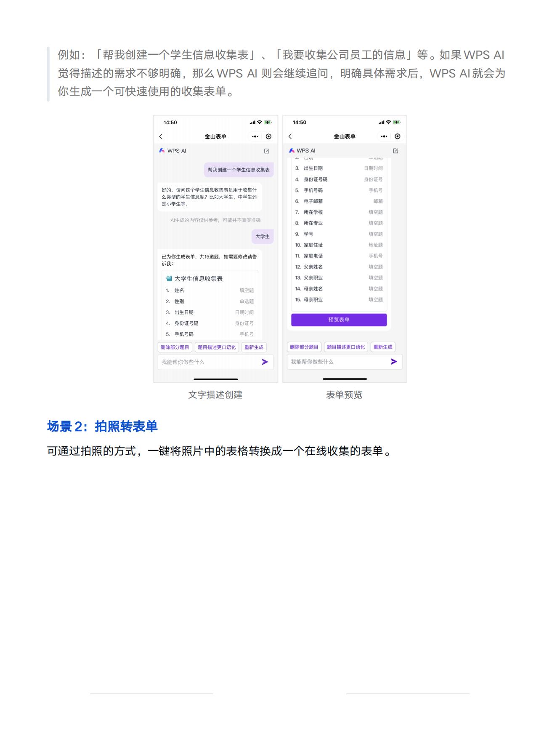This screenshot has height=741, width=560.
Task: Click the 邮箱 type label
Action: coord(378,201)
